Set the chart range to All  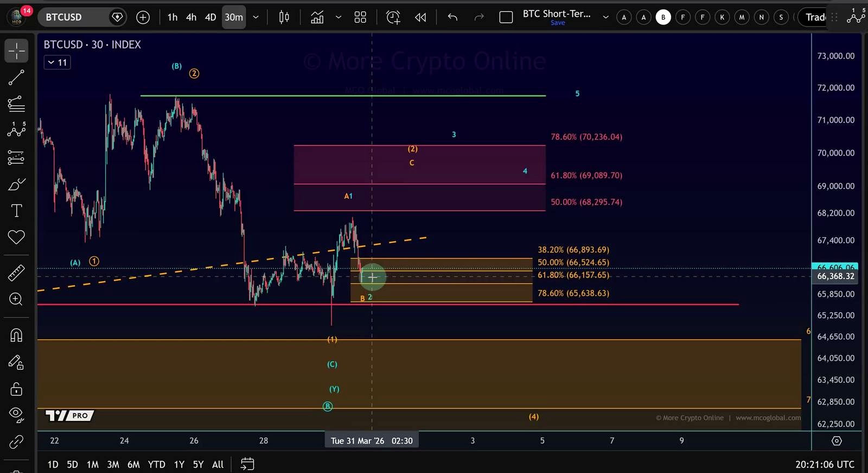[x=218, y=464]
